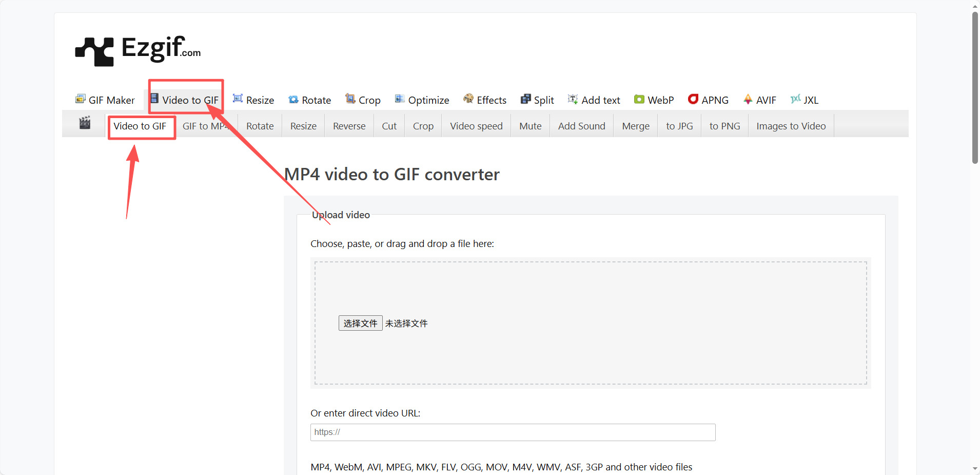Select the video Crop sub-tab
Screen dimensions: 980x475
(x=423, y=126)
